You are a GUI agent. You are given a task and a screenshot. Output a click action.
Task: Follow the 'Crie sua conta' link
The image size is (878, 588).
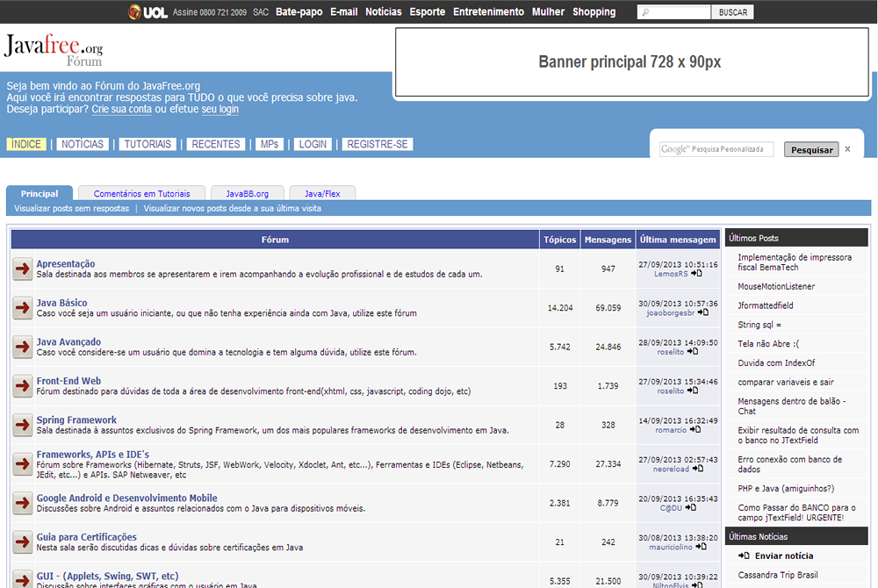click(121, 109)
